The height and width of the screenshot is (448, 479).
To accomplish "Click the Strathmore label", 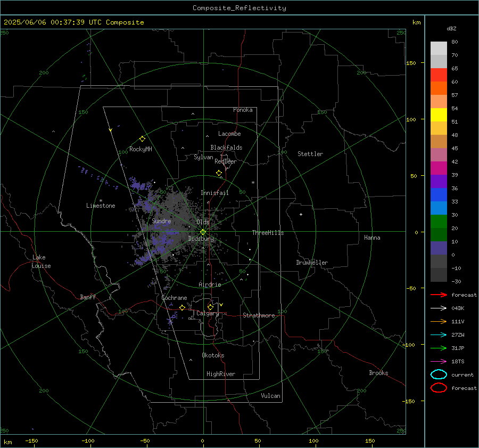I will (x=259, y=315).
